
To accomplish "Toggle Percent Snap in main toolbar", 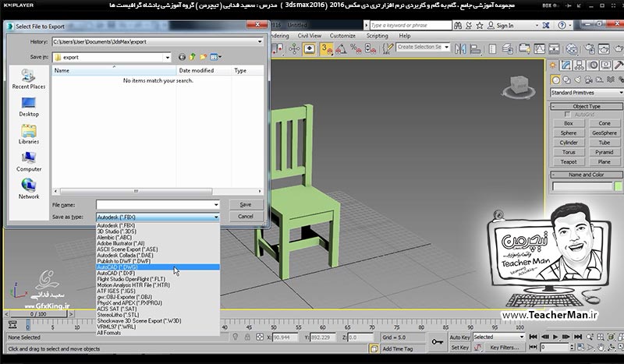I will click(356, 49).
